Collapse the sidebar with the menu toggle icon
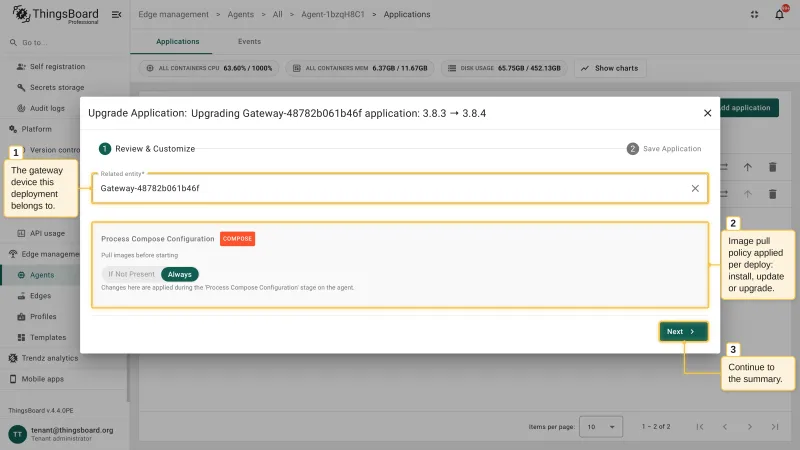The width and height of the screenshot is (800, 450). click(116, 14)
